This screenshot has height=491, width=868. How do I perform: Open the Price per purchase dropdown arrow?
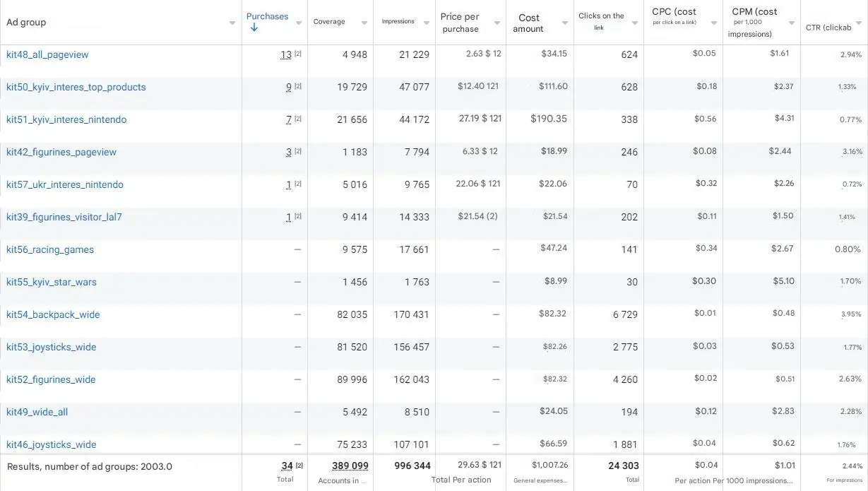click(x=497, y=23)
